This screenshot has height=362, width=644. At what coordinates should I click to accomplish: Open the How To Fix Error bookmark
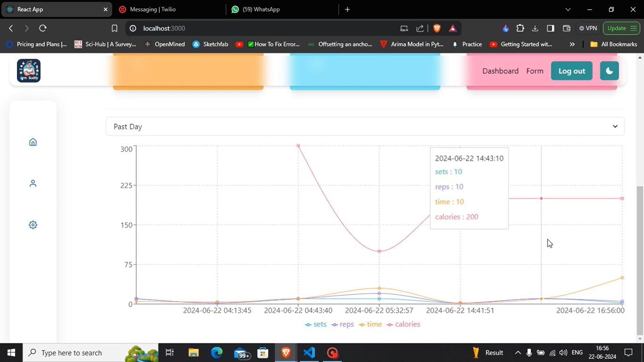267,44
